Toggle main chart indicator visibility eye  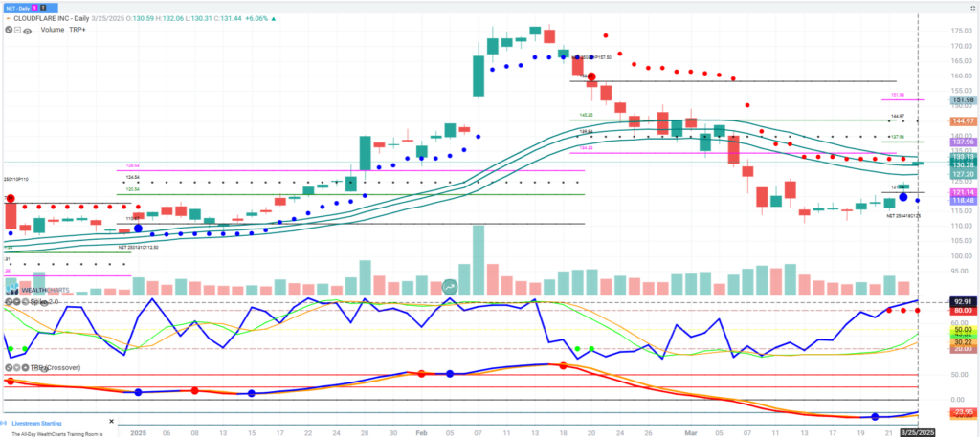coord(28,30)
